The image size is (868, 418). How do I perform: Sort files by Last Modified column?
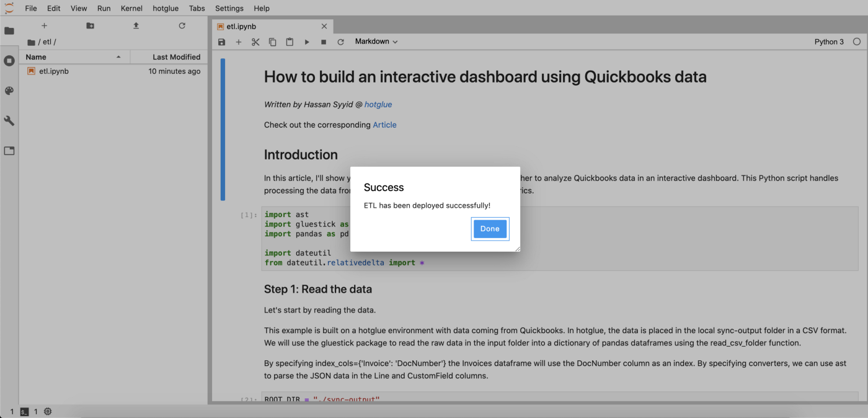(176, 57)
